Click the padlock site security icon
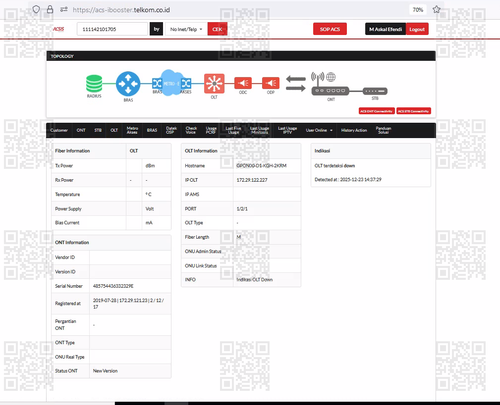Image resolution: width=500 pixels, height=405 pixels. coord(50,9)
